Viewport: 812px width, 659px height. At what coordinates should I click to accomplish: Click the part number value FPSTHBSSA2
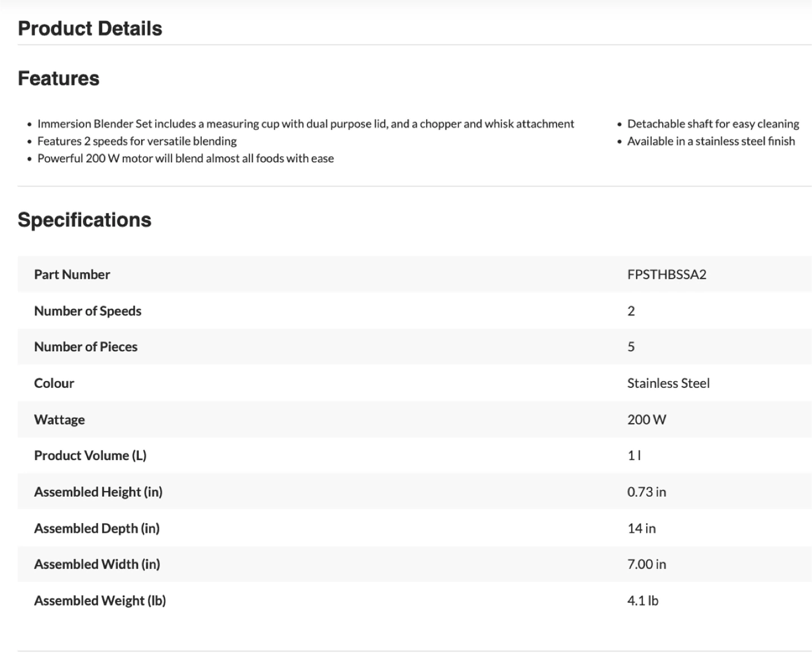click(667, 275)
